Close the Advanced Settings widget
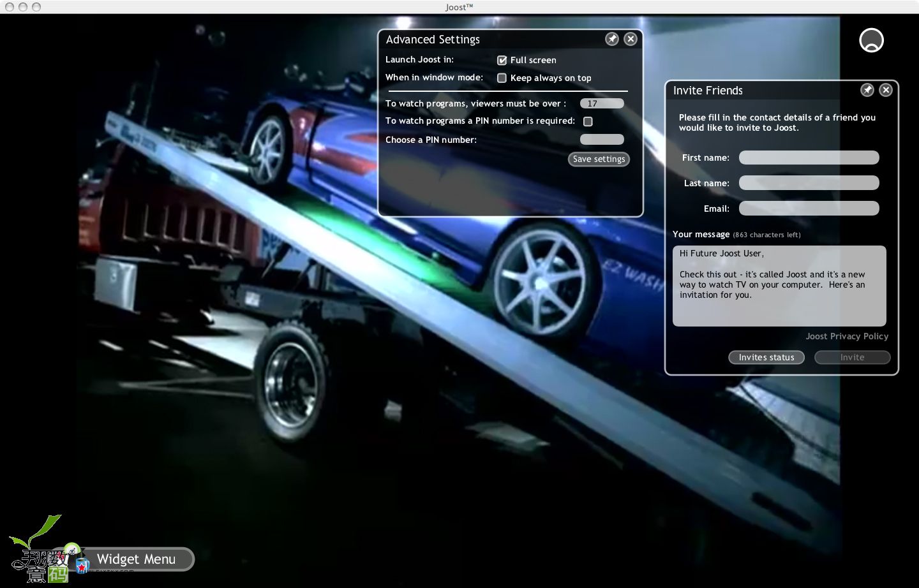 pyautogui.click(x=631, y=39)
